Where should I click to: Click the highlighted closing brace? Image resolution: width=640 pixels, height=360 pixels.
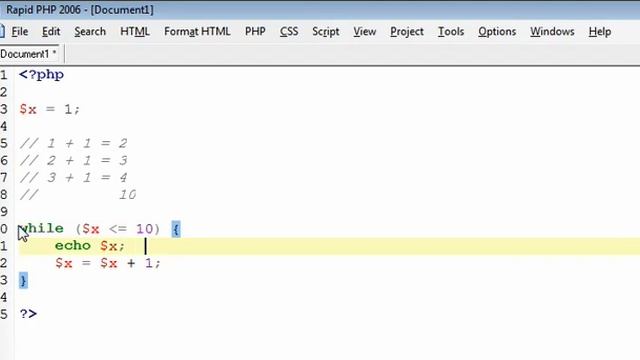23,280
